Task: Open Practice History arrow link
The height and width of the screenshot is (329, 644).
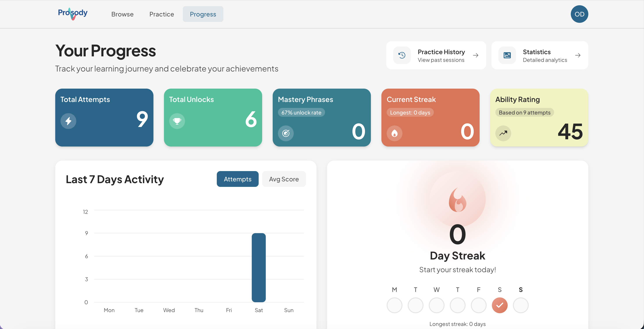Action: click(x=476, y=55)
